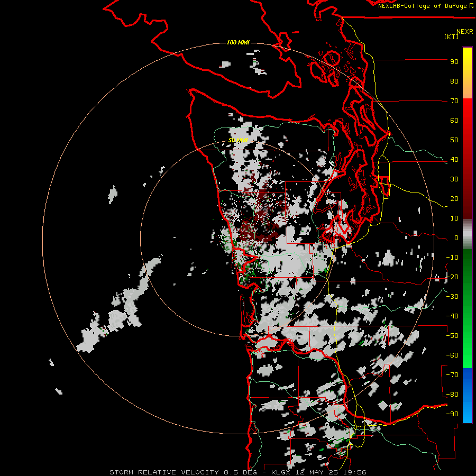Click the positive 20 scale label
476x476 pixels.
tap(454, 199)
